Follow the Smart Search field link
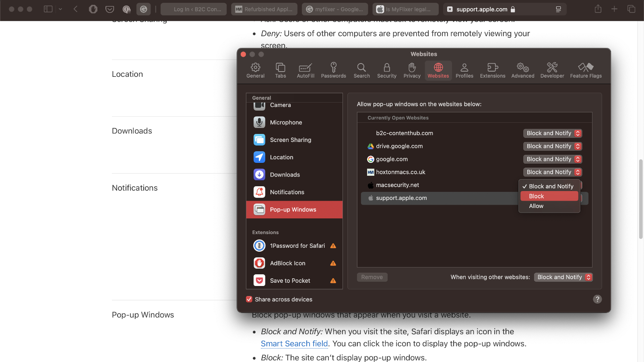This screenshot has width=644, height=362. coord(294,344)
